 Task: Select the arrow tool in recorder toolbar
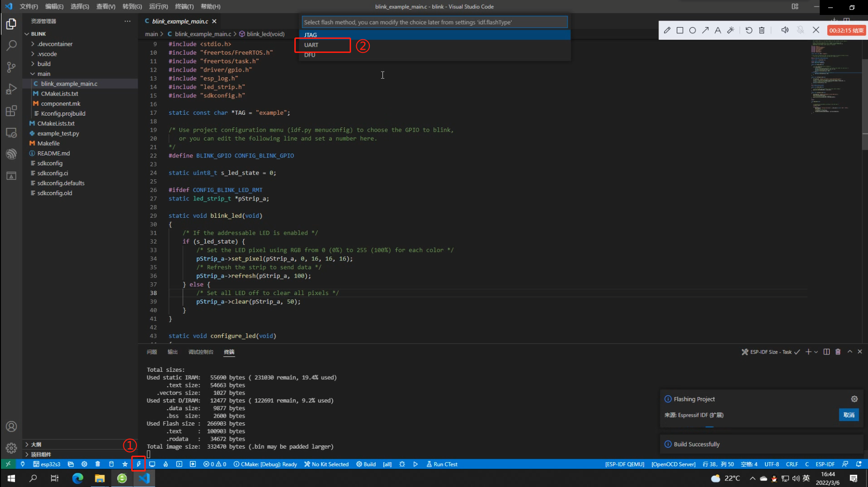[705, 30]
